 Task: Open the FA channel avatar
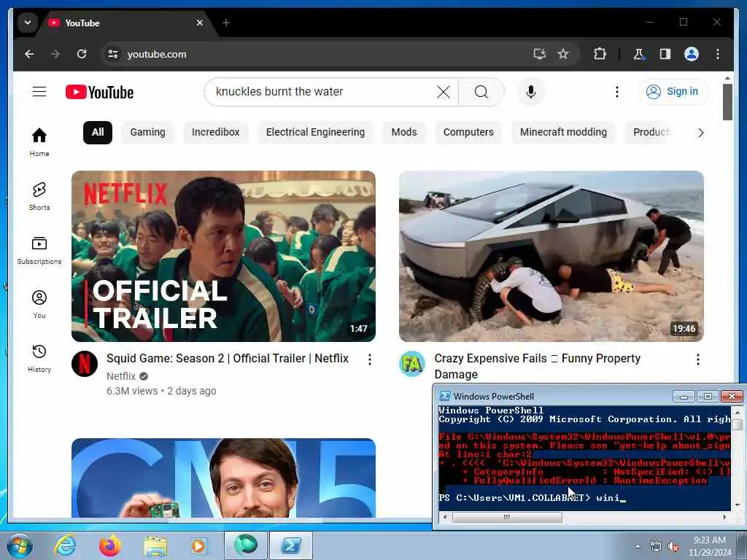(412, 364)
